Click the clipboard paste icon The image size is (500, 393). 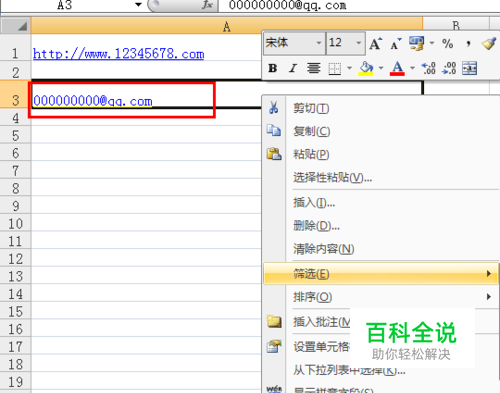coord(274,154)
